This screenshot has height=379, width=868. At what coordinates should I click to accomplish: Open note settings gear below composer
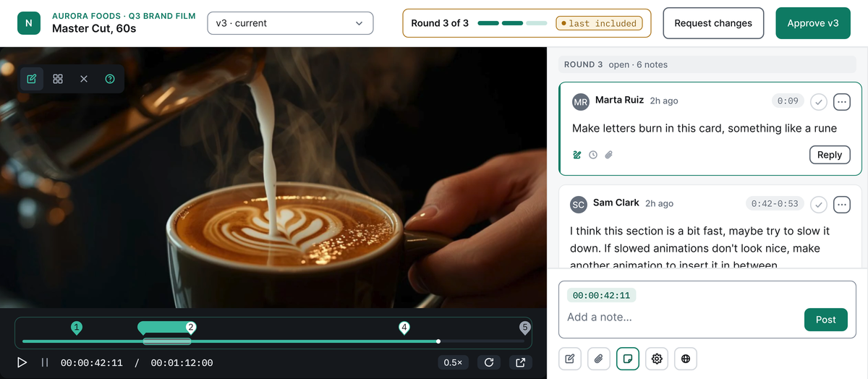(657, 359)
